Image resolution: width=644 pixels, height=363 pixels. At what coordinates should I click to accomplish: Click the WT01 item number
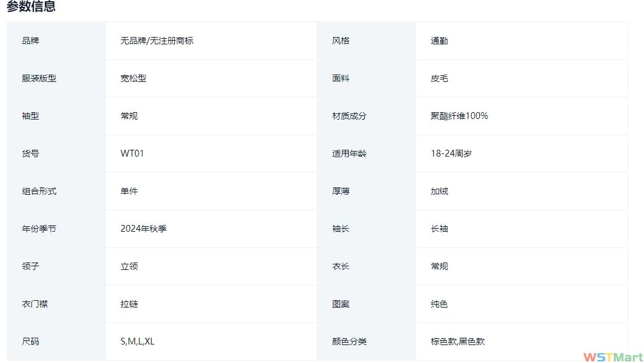(132, 153)
